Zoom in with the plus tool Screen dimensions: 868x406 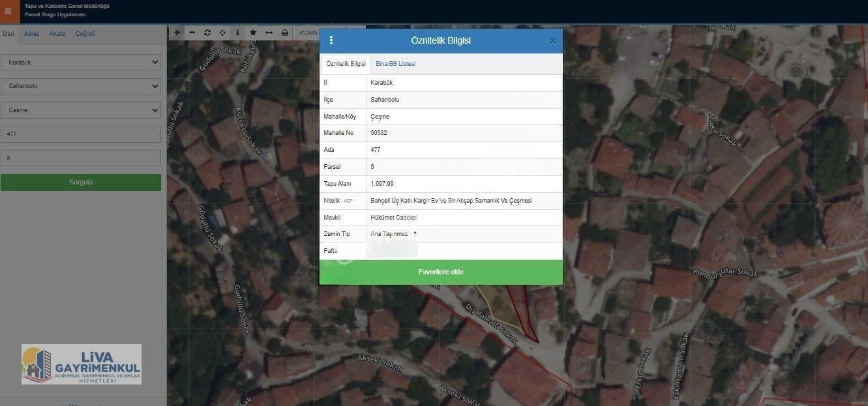coord(177,33)
